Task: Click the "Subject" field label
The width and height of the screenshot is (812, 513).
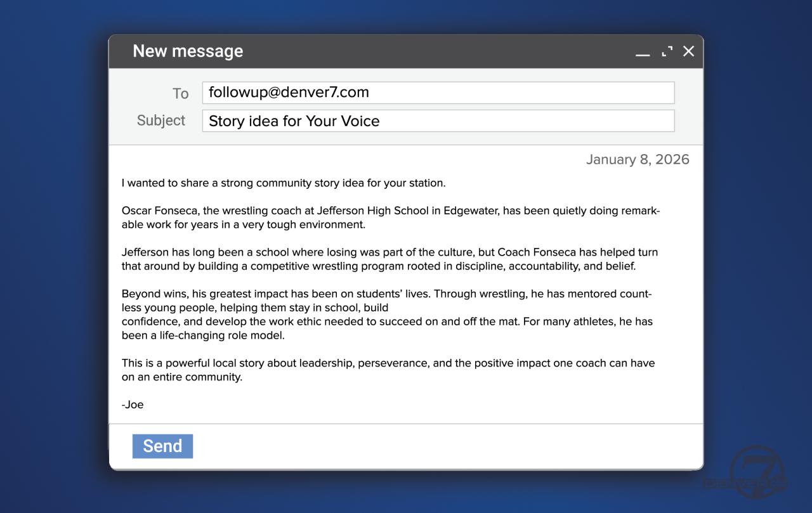Action: pyautogui.click(x=161, y=120)
